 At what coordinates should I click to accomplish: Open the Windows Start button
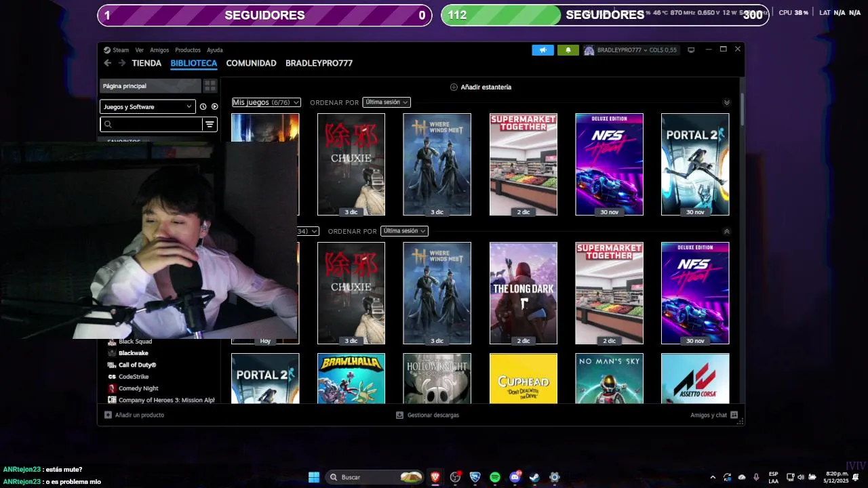314,477
